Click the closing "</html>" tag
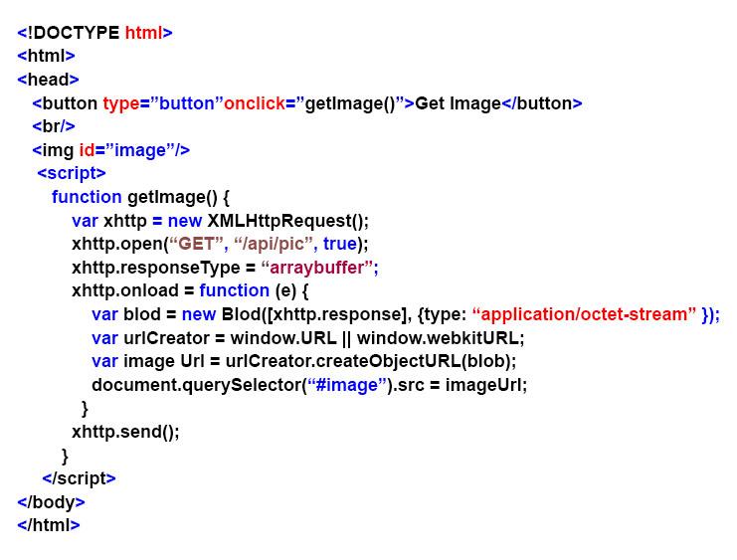Screen dimensions: 737x560 tap(49, 525)
